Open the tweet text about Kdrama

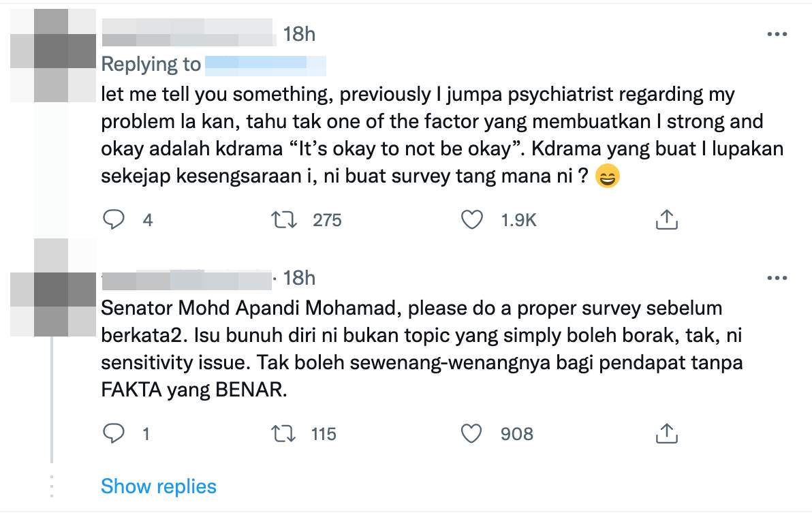click(x=442, y=135)
